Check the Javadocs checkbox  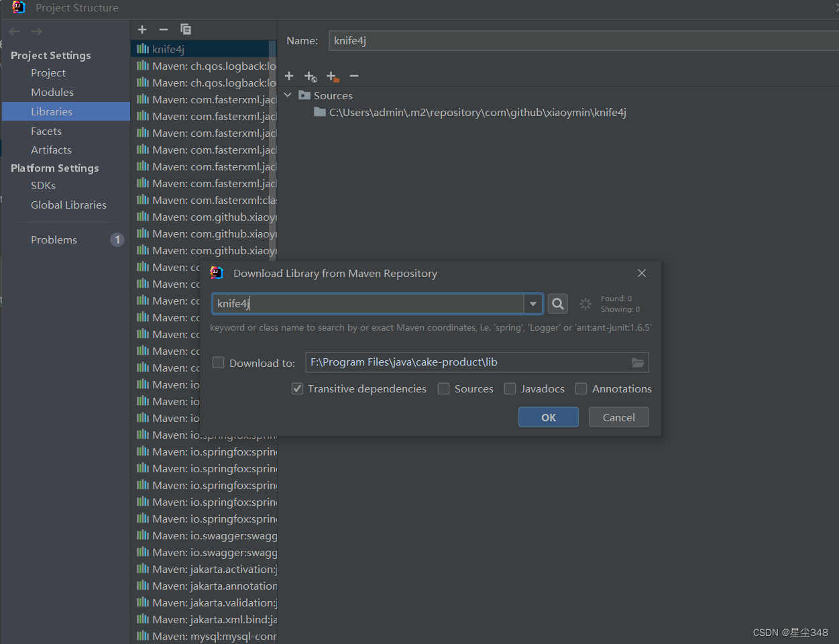point(510,388)
